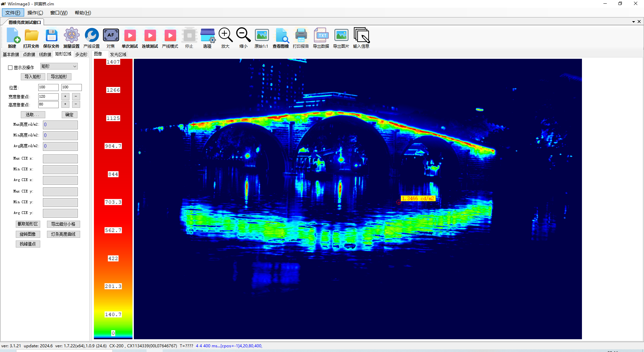
Task: Click the 灯条亮度曲线 button
Action: point(63,234)
